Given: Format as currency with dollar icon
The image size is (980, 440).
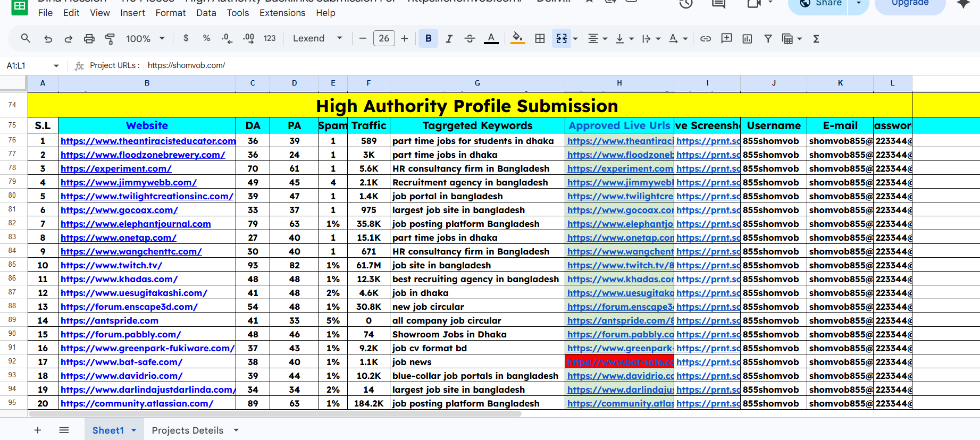Looking at the screenshot, I should point(186,38).
